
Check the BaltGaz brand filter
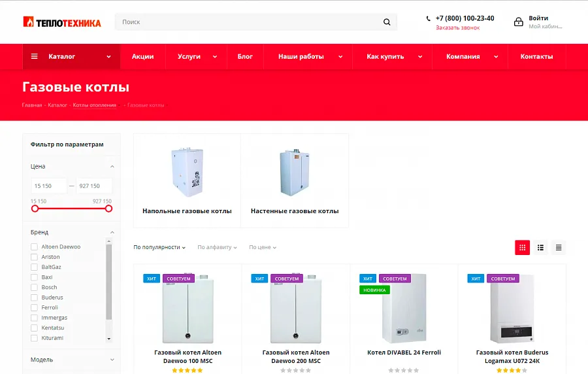tap(34, 267)
